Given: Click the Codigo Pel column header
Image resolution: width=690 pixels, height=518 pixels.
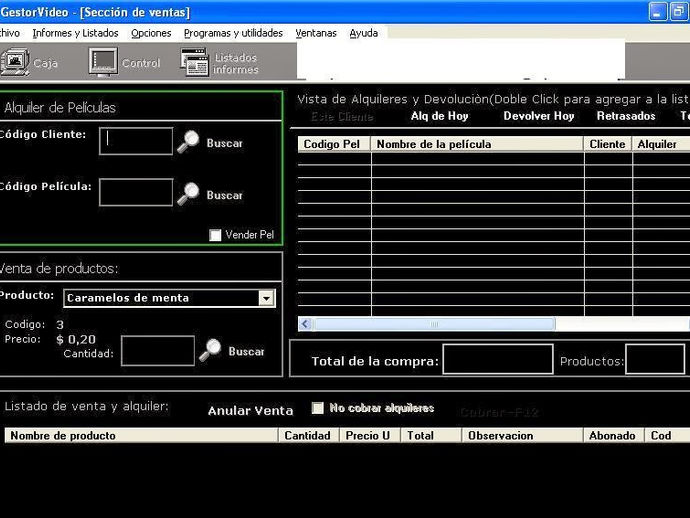Looking at the screenshot, I should click(334, 144).
